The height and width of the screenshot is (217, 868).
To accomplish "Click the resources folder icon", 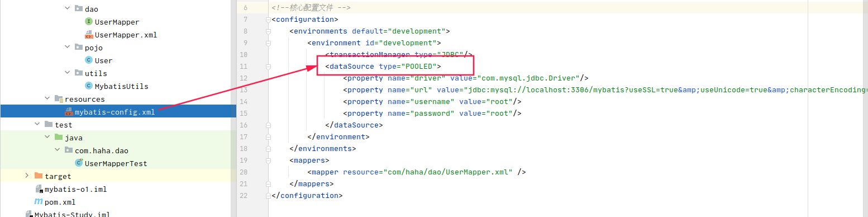I will pos(58,99).
